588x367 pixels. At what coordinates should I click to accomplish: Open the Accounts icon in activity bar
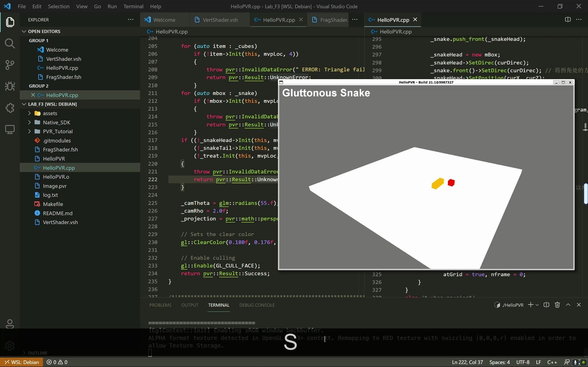coord(10,324)
